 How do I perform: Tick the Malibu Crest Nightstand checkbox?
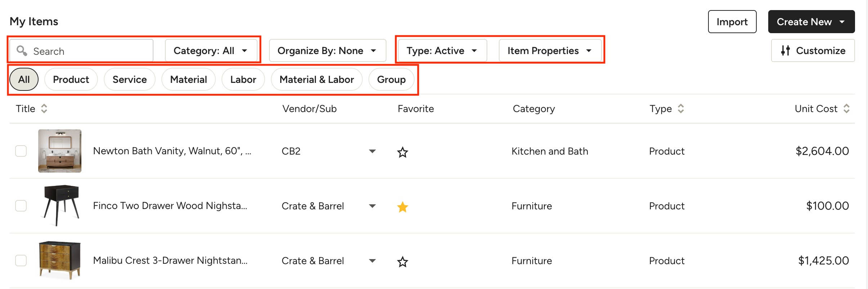click(21, 261)
